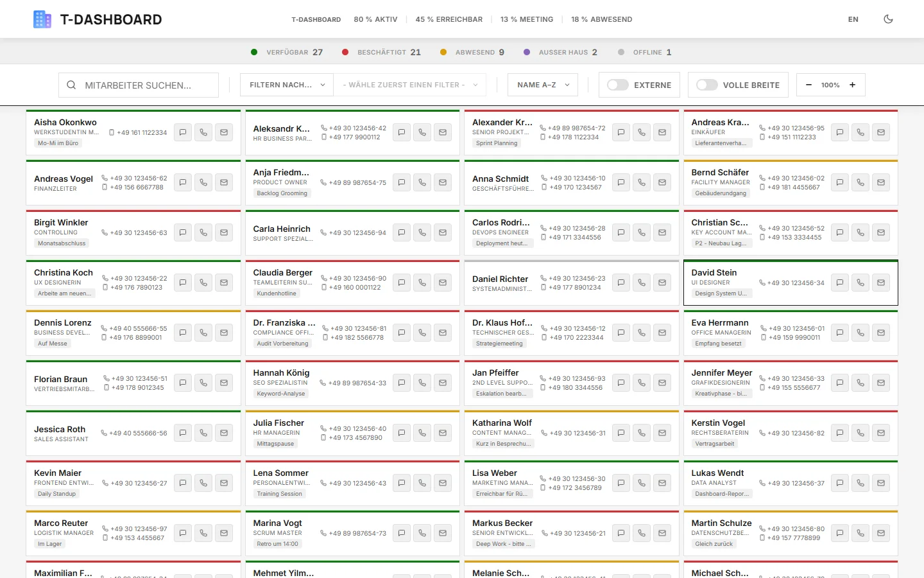Email Carla Heinrich using envelope icon
Viewport: 924px width, 578px height.
point(443,232)
